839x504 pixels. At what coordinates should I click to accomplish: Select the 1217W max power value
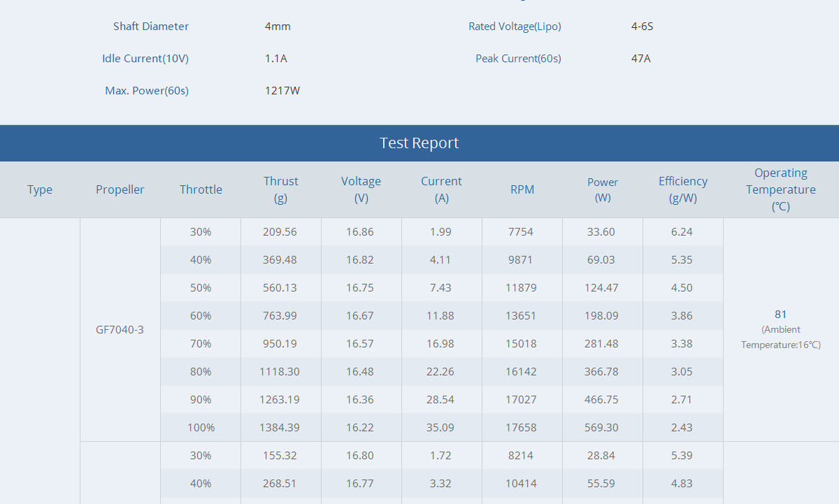(x=282, y=91)
